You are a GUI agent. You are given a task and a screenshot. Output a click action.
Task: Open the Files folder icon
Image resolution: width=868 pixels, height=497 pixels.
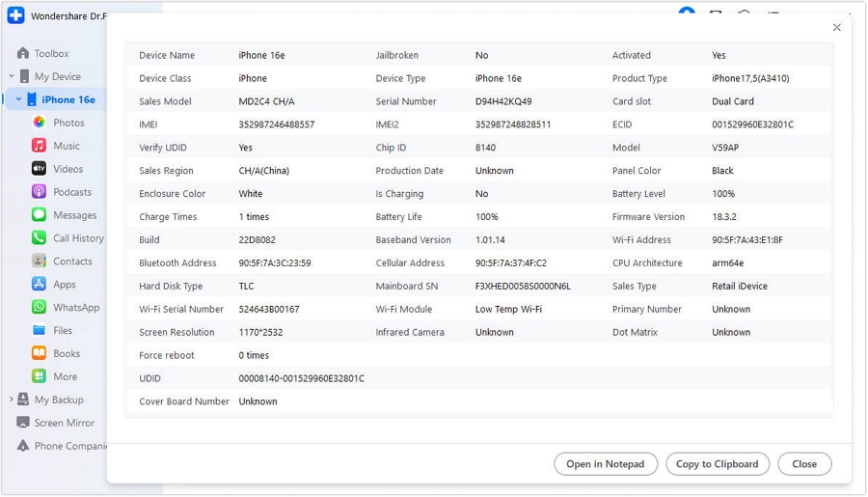coord(39,330)
